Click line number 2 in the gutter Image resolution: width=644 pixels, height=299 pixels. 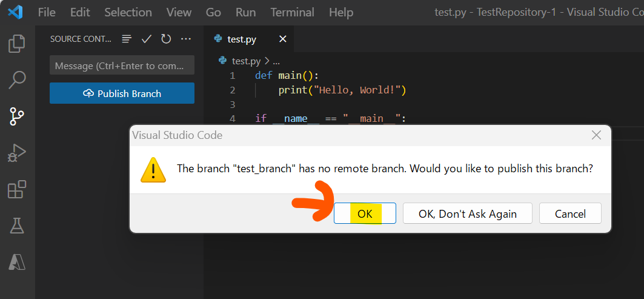[233, 90]
